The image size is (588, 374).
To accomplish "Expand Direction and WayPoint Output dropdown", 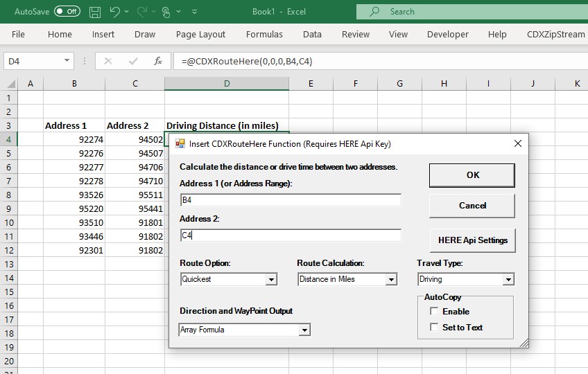I will (304, 330).
